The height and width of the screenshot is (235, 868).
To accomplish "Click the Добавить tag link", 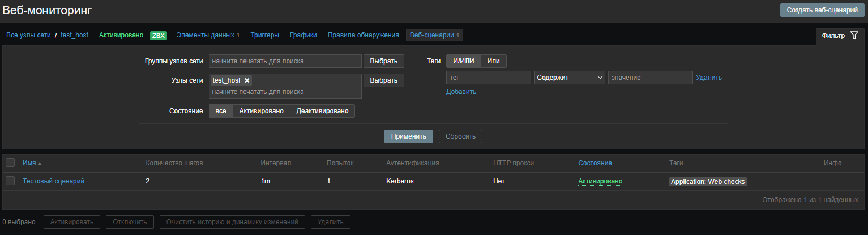I will (x=461, y=92).
